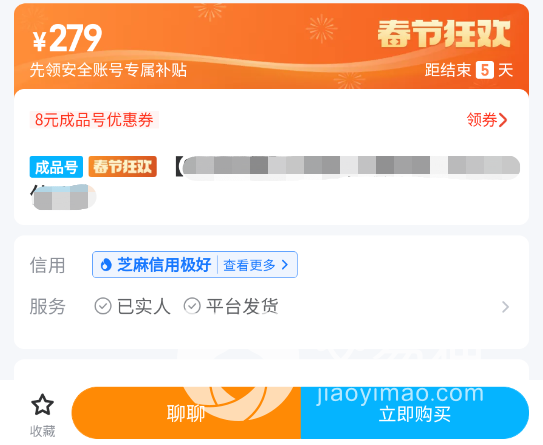Click the blue 成品号 badge

click(x=56, y=167)
